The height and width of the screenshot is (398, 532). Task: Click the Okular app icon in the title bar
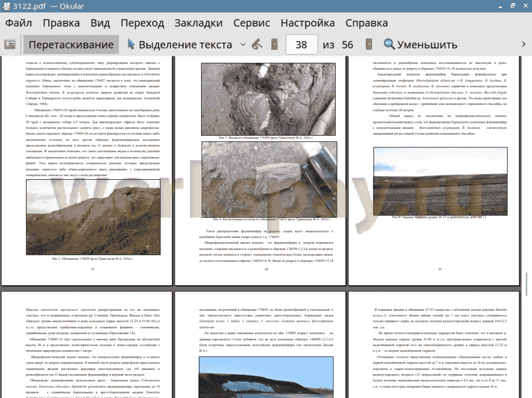pyautogui.click(x=6, y=6)
